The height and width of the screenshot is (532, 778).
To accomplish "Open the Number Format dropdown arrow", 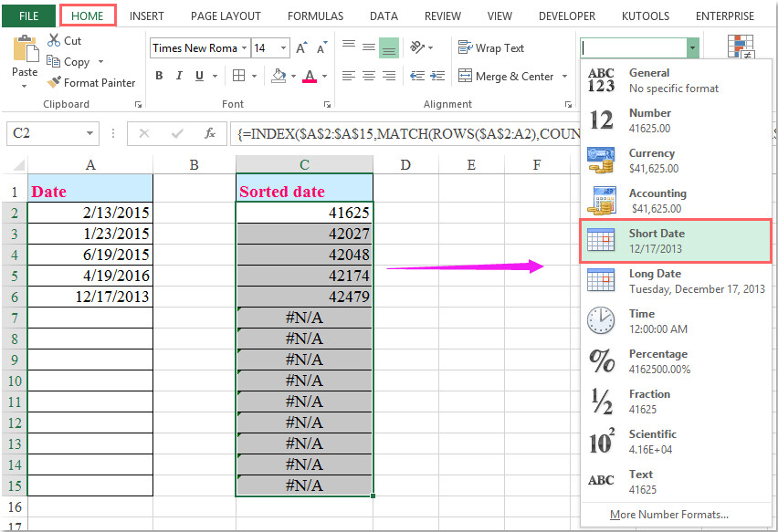I will 694,47.
